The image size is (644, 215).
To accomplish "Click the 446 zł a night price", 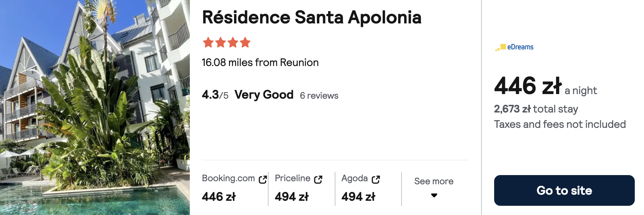I will click(545, 86).
